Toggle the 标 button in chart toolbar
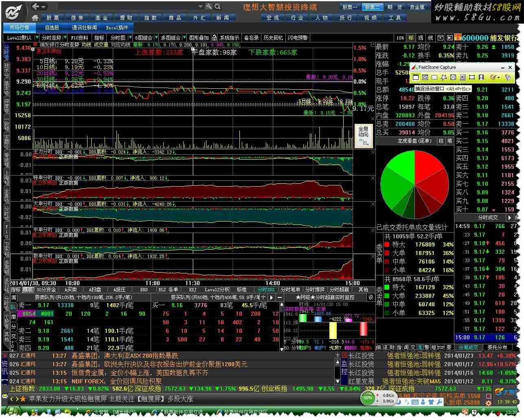Screen dimensions: 524x420 (411, 37)
